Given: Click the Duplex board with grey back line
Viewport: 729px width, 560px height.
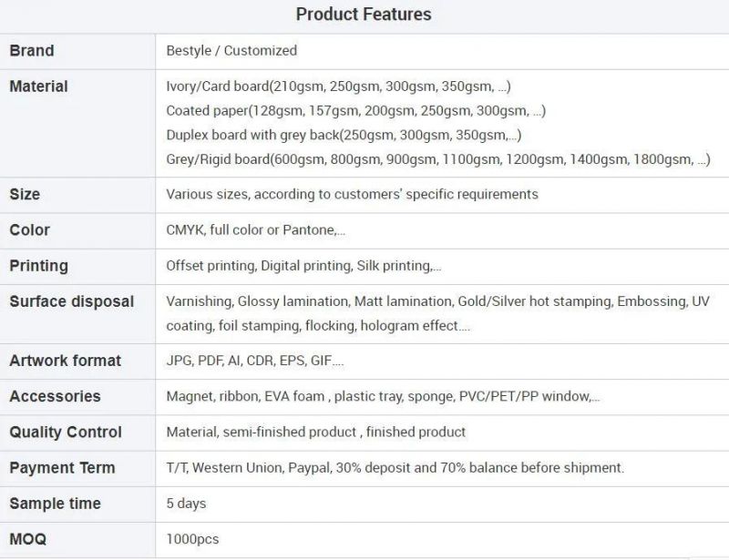Looking at the screenshot, I should pyautogui.click(x=344, y=135).
